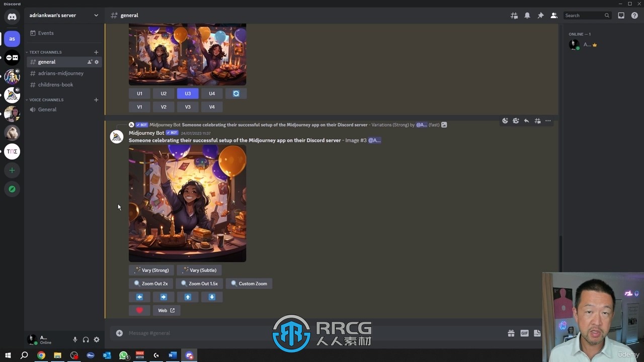Click the red heart favorite button
Viewport: 644px width, 362px height.
(139, 310)
